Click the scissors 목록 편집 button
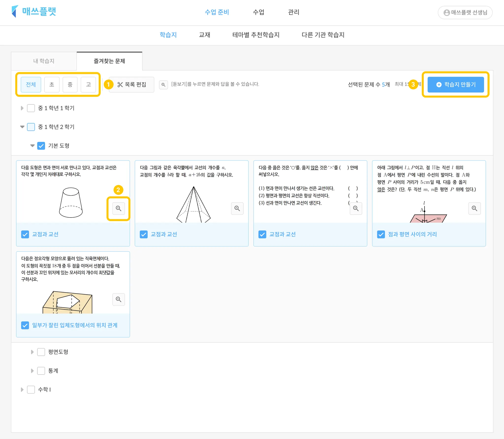 [x=132, y=84]
